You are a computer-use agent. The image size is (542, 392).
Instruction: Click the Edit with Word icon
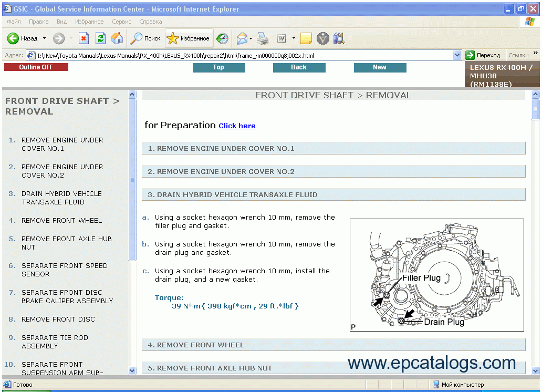(x=282, y=38)
